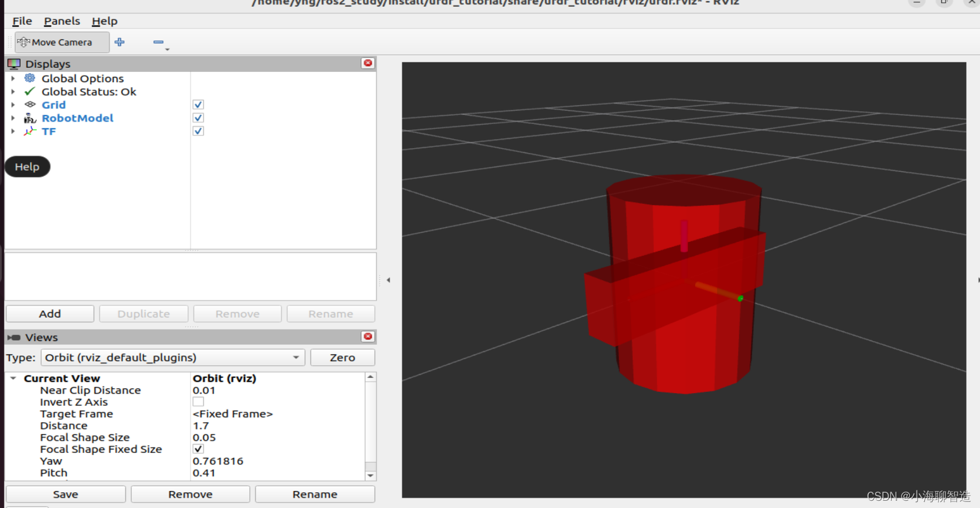Click the Yaw value 0.761816
This screenshot has width=980, height=508.
pyautogui.click(x=218, y=461)
